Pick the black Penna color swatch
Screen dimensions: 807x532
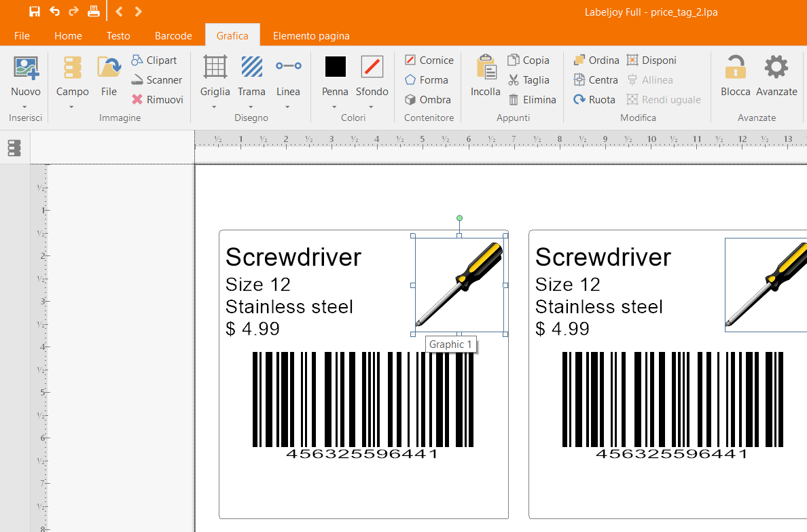(x=335, y=67)
